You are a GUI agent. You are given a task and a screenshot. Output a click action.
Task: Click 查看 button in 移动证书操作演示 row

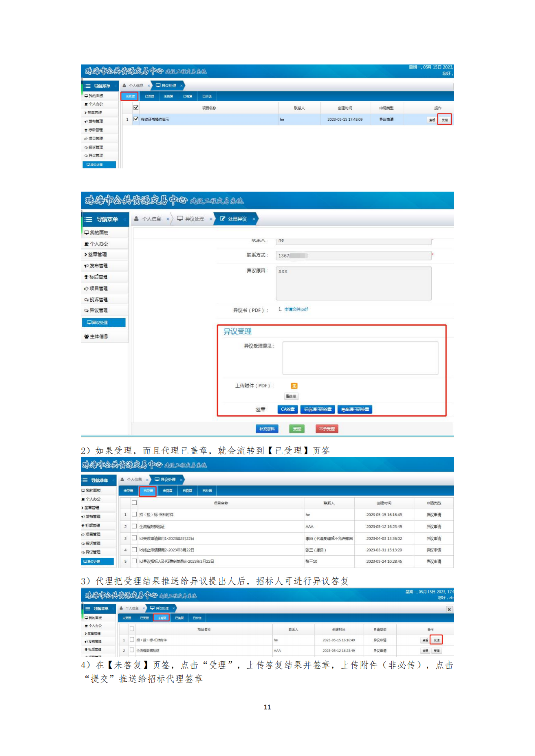pyautogui.click(x=432, y=120)
